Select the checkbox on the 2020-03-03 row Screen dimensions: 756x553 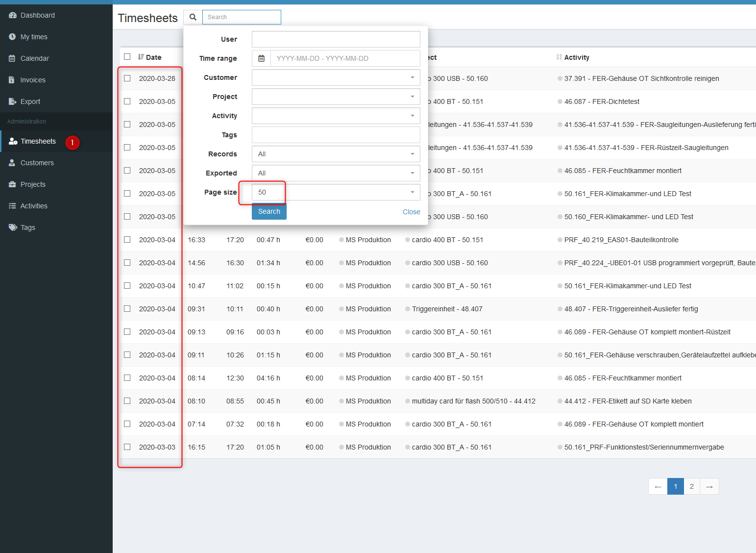tap(127, 447)
